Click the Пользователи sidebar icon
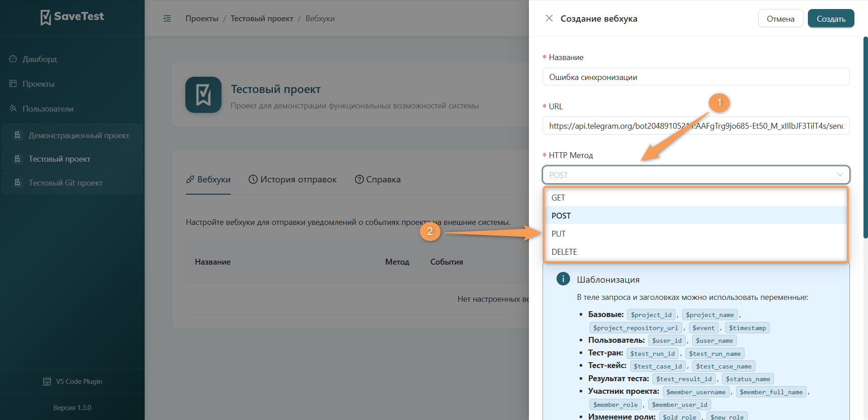Image resolution: width=868 pixels, height=420 pixels. pyautogui.click(x=13, y=108)
